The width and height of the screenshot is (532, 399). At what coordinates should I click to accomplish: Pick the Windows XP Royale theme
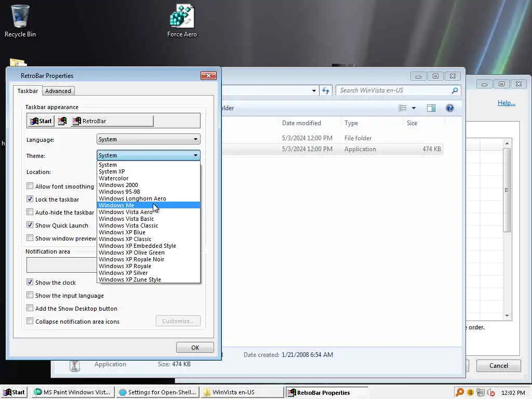(149, 267)
